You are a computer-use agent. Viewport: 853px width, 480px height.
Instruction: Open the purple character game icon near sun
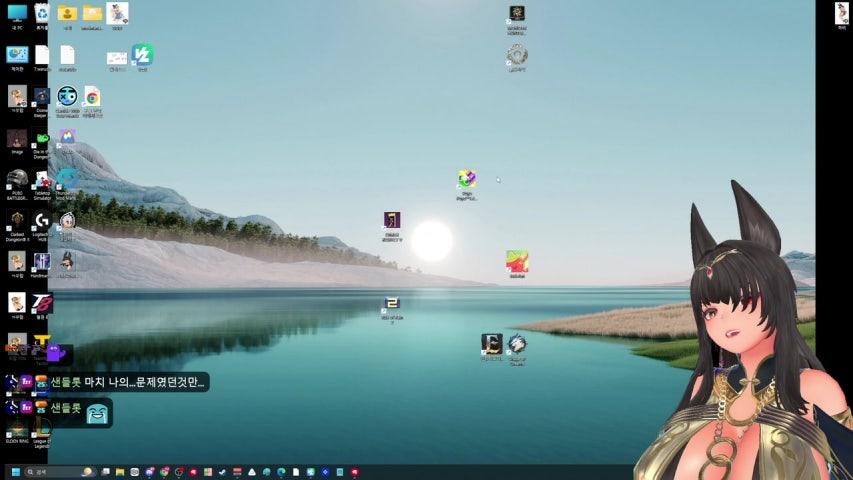click(392, 225)
